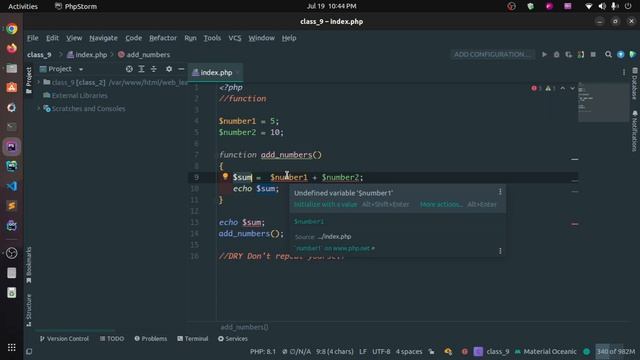Viewport: 640px width, 360px height.
Task: Toggle tool window bars via bottom-left corner icon
Action: click(29, 351)
